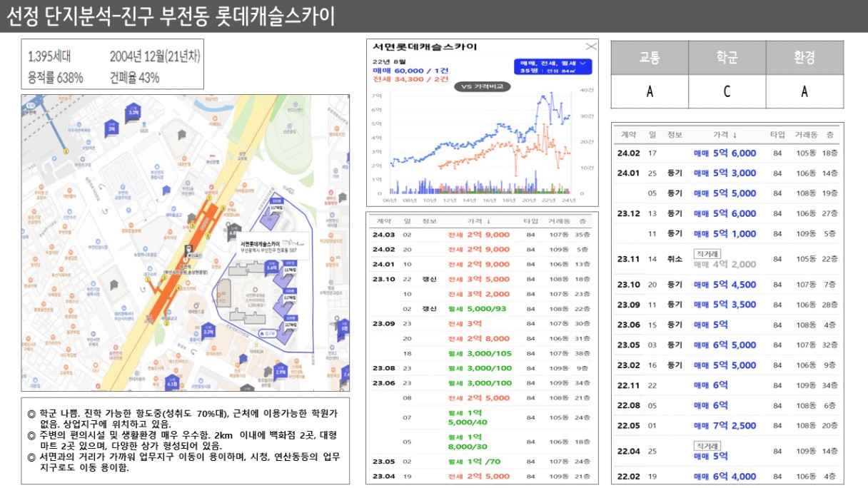Click the 2.9억 price marker on map
This screenshot has width=868, height=488.
click(x=281, y=371)
